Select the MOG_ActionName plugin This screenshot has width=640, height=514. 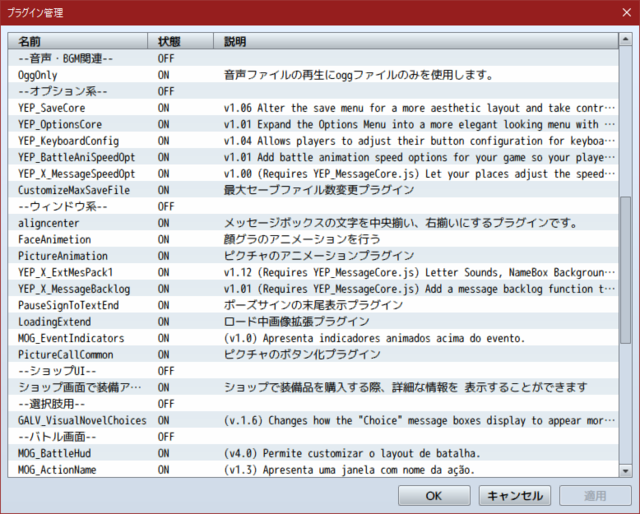tap(313, 469)
